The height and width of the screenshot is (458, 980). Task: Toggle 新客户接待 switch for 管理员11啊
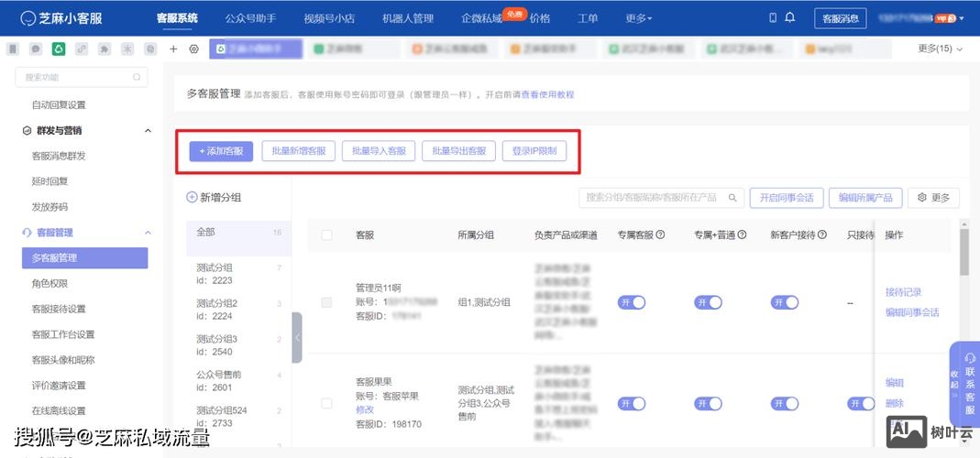[785, 302]
